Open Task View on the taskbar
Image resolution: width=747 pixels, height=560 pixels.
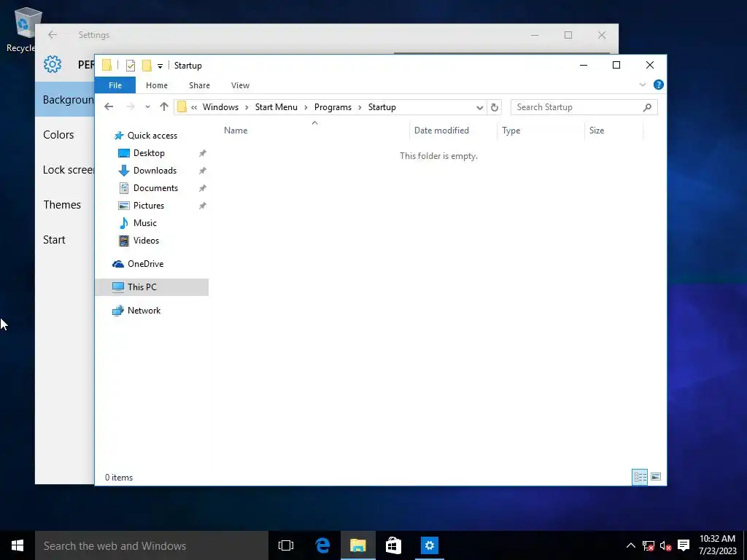(286, 545)
